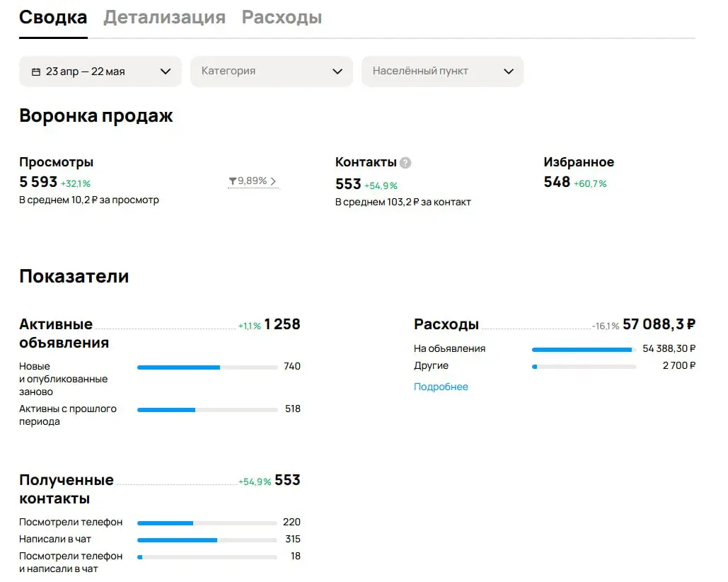The height and width of the screenshot is (582, 728).
Task: Open the Подробнее link under Расходы
Action: point(441,387)
